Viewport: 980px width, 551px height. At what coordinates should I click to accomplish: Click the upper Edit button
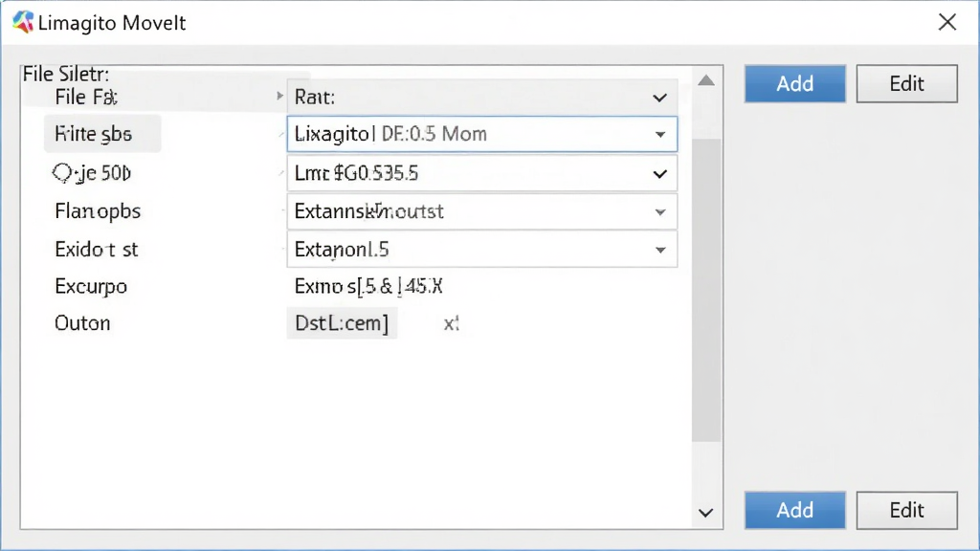click(906, 84)
